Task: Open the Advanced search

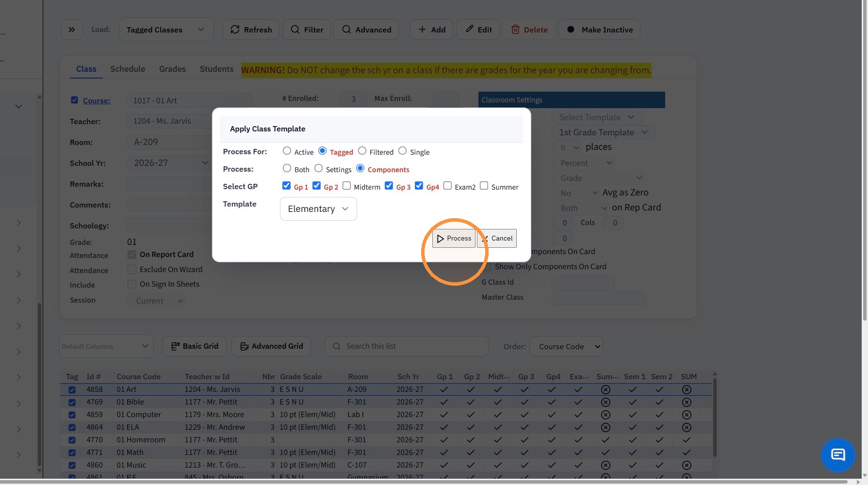Action: [x=366, y=30]
